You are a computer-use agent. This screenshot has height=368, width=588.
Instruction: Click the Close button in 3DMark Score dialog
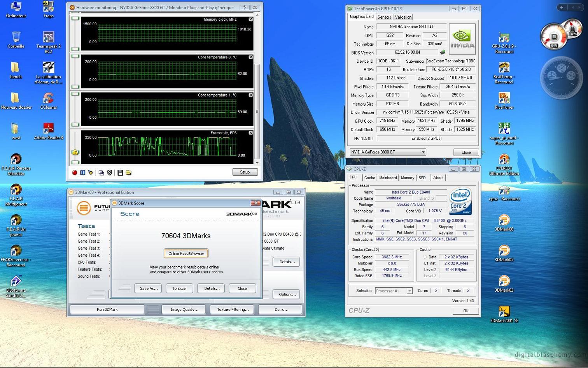[242, 289]
